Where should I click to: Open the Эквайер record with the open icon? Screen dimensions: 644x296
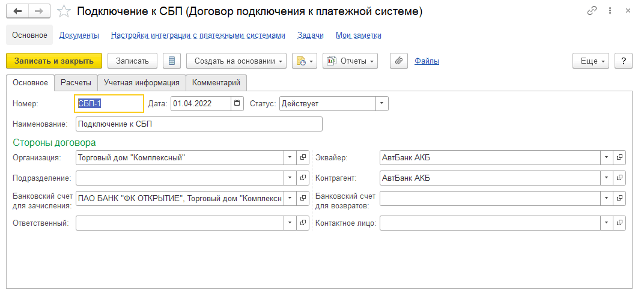[x=620, y=157]
